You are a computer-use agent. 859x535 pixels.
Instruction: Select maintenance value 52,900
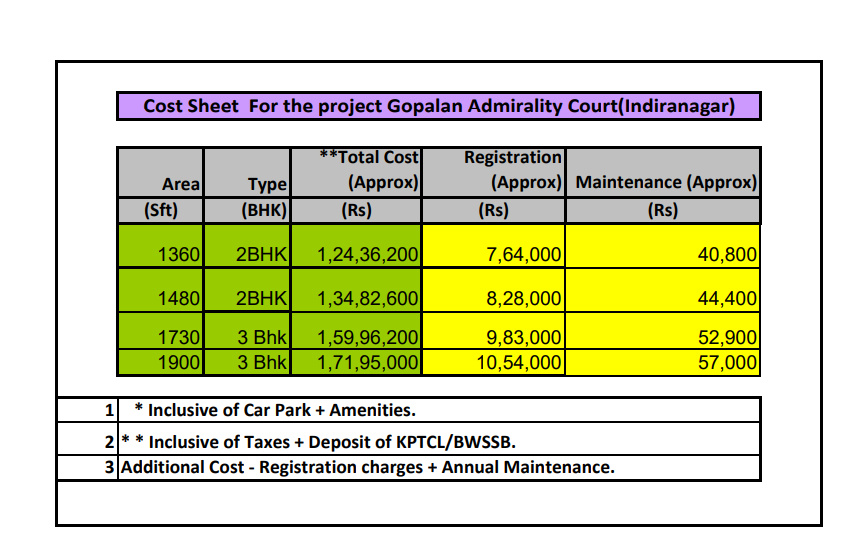point(663,338)
